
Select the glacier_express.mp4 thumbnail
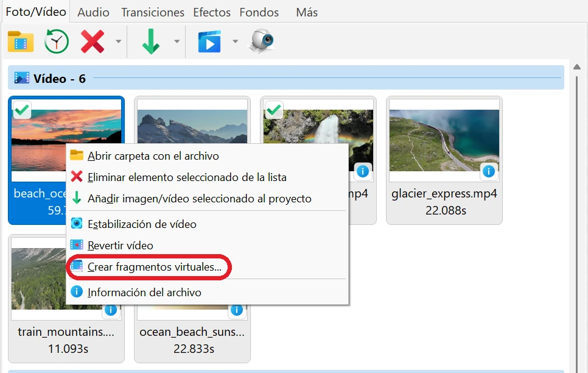point(444,141)
